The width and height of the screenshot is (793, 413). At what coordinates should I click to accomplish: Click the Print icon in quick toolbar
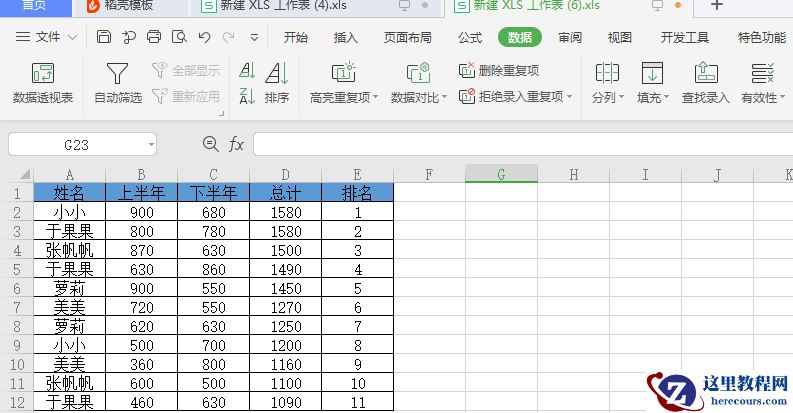pyautogui.click(x=154, y=37)
